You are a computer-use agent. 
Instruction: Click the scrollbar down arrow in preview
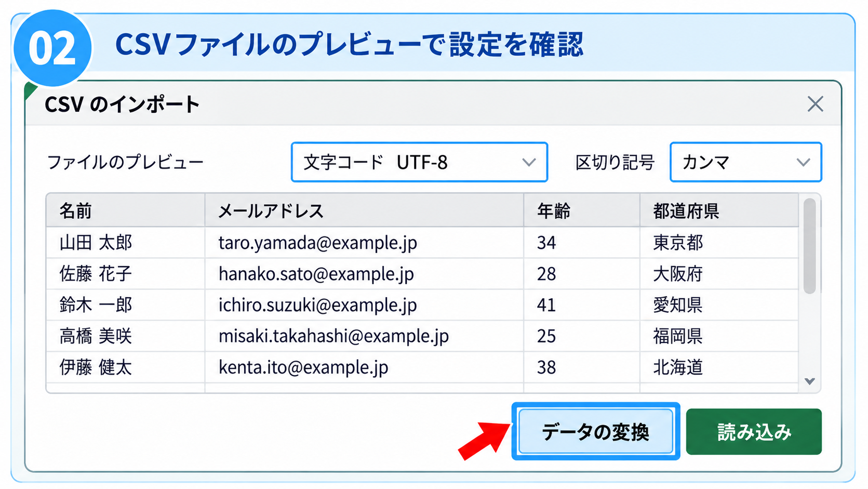809,381
